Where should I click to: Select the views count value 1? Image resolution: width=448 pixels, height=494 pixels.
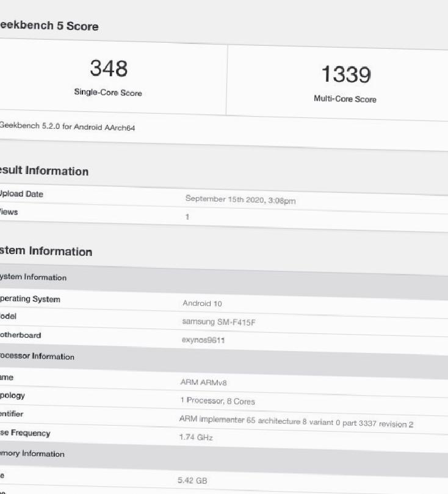pyautogui.click(x=187, y=217)
